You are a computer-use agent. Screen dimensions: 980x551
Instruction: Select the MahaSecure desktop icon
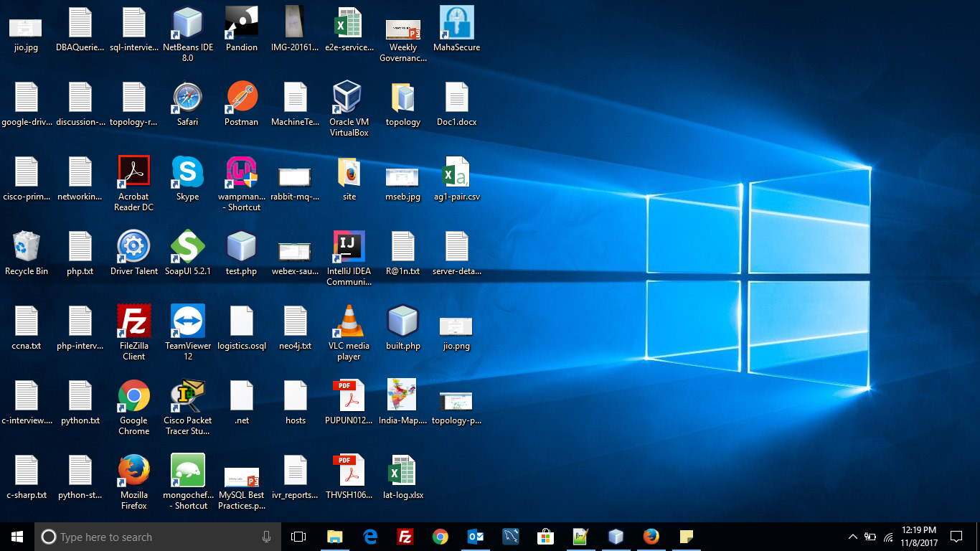[x=456, y=24]
